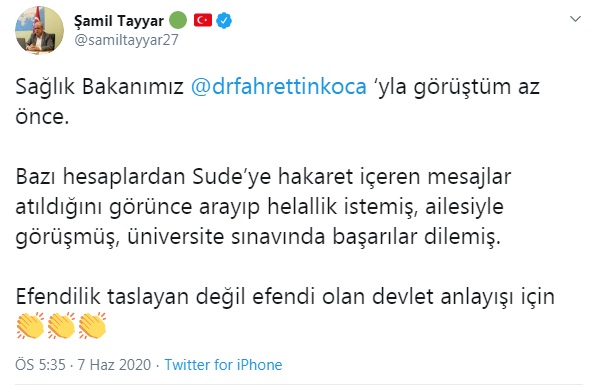Click the first clapping hands emoji
Image resolution: width=594 pixels, height=388 pixels.
point(30,325)
